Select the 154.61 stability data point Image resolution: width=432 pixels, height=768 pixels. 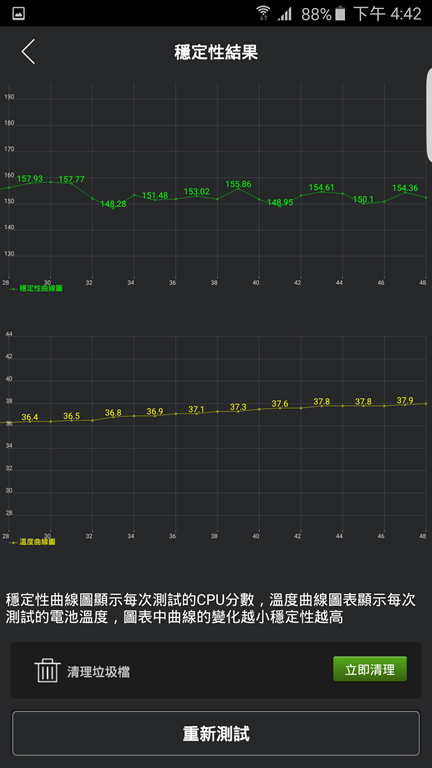tap(321, 188)
